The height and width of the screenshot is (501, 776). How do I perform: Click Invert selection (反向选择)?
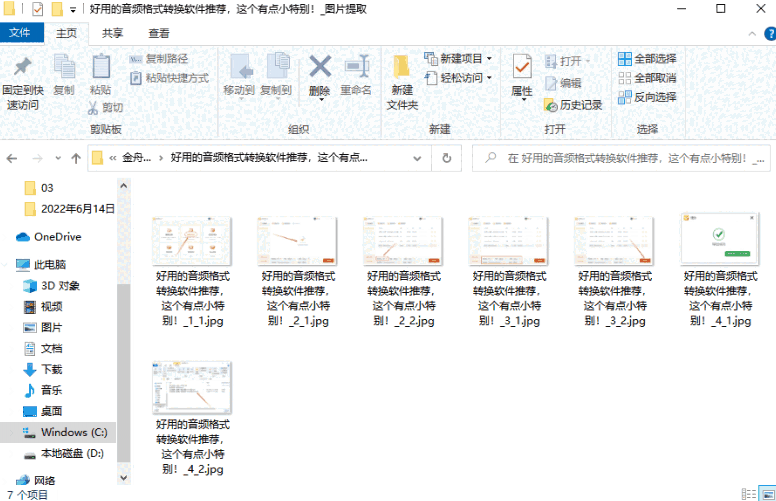point(647,97)
